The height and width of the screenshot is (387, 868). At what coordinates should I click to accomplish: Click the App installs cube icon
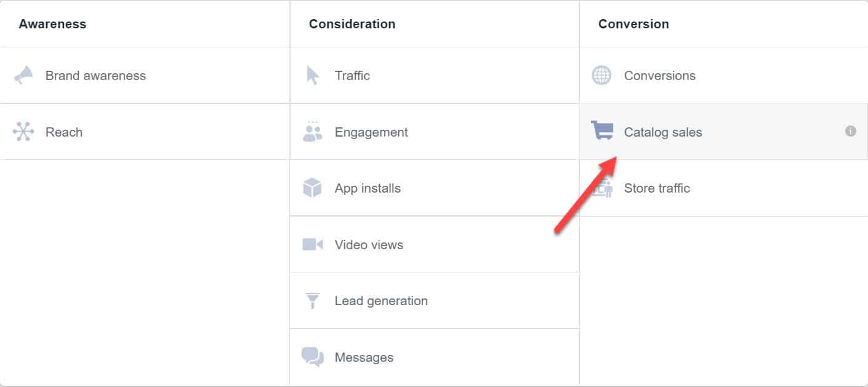pyautogui.click(x=313, y=188)
